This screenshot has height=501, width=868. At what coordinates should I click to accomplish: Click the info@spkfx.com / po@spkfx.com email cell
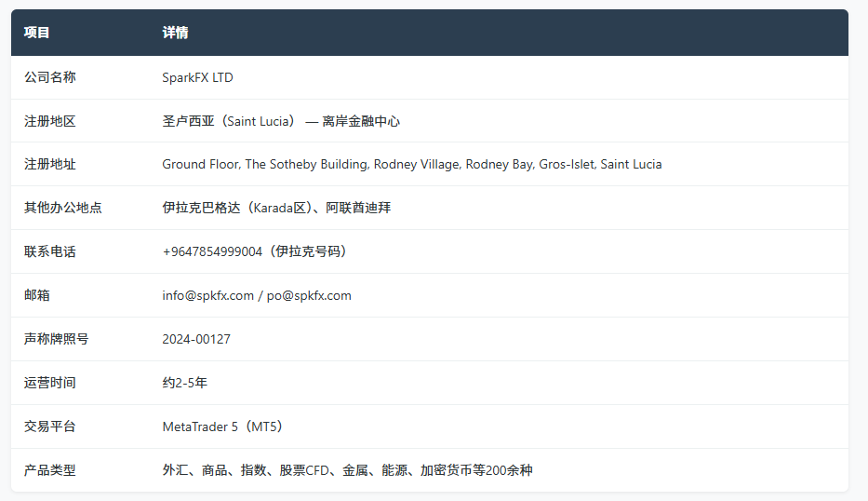click(x=257, y=295)
